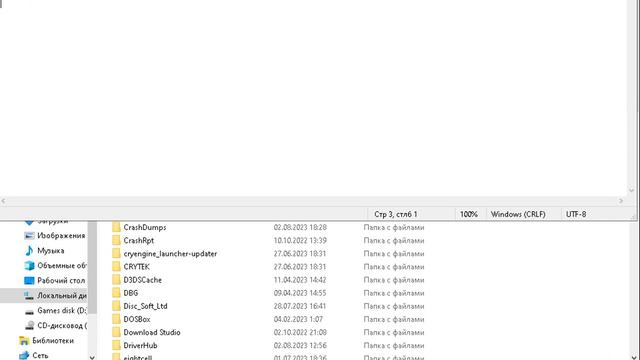The height and width of the screenshot is (360, 640).
Task: Click the date 02.10.2022 21:08
Action: point(300,332)
